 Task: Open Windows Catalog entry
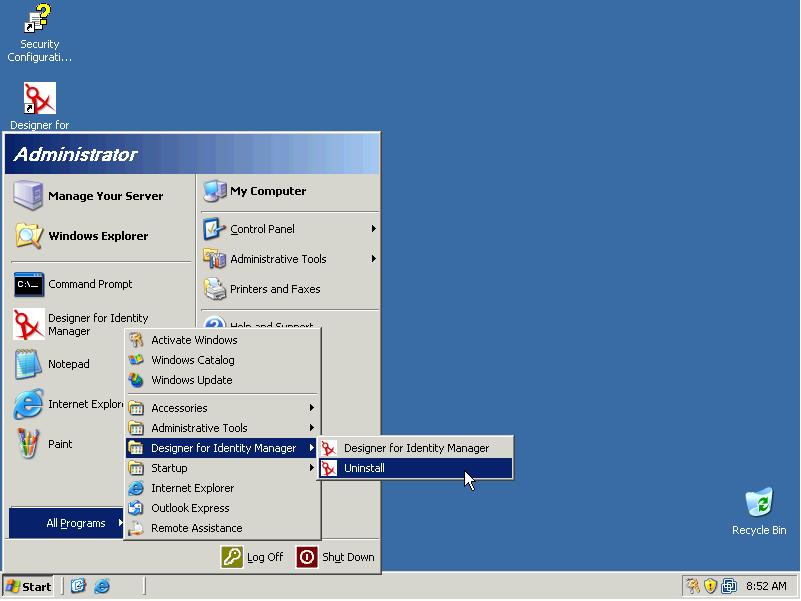[x=223, y=360]
